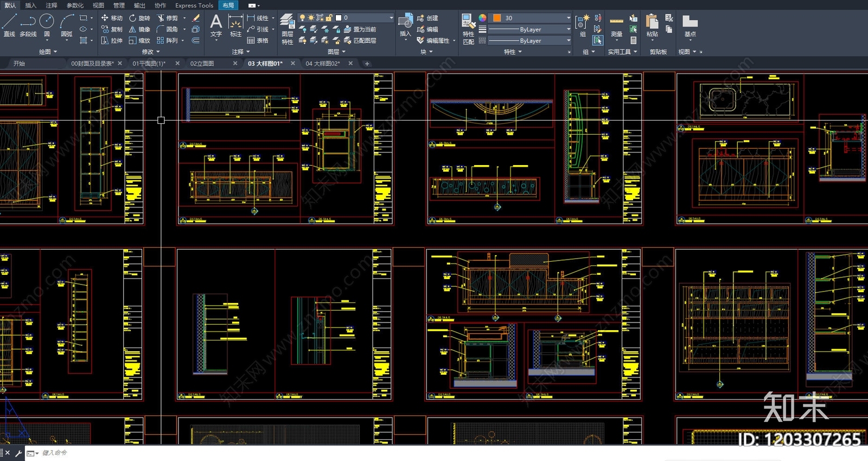
Task: Click the 匹配图层 (Match Layer) button
Action: 360,41
